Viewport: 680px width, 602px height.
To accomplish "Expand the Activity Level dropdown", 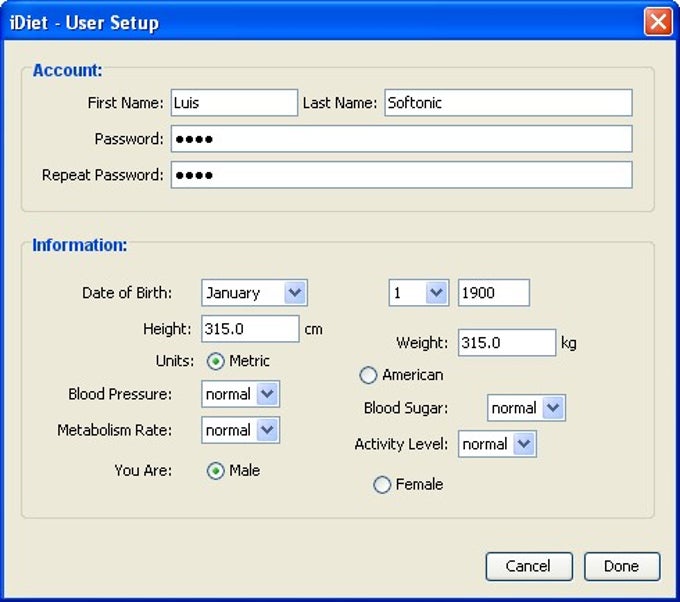I will pyautogui.click(x=497, y=444).
